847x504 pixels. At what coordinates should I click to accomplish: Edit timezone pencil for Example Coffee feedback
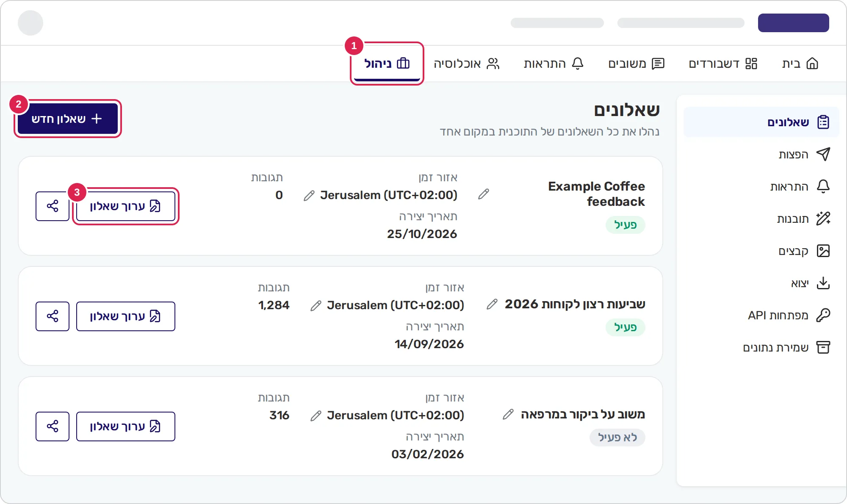point(309,195)
